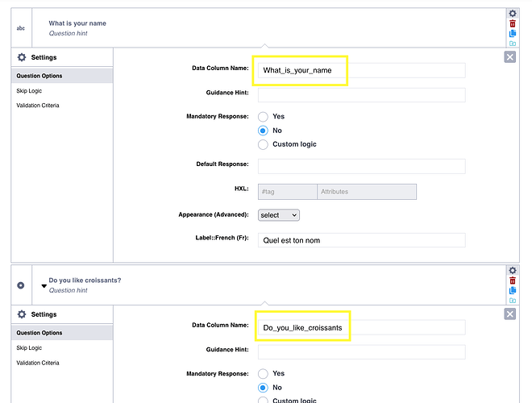The height and width of the screenshot is (403, 532).
Task: Click the Default Response input field
Action: click(x=361, y=166)
